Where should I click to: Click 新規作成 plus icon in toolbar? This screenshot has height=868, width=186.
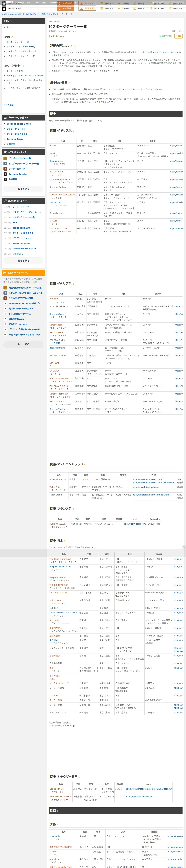click(x=119, y=8)
